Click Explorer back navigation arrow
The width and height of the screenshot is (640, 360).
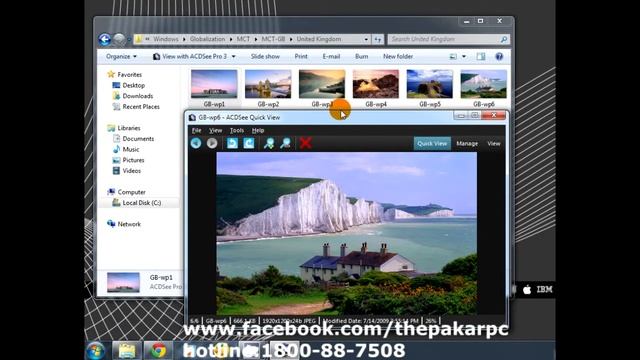pos(105,39)
